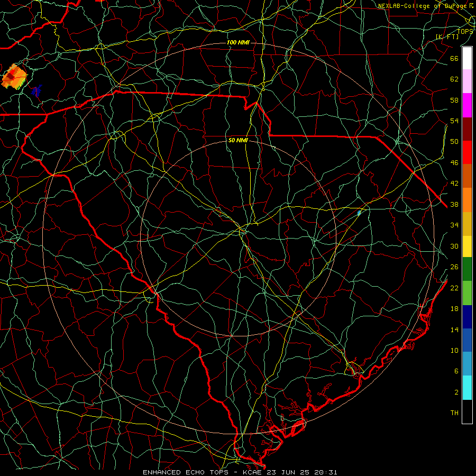This screenshot has height=476, width=476.
Task: Select the 38 legend value
Action: [454, 204]
